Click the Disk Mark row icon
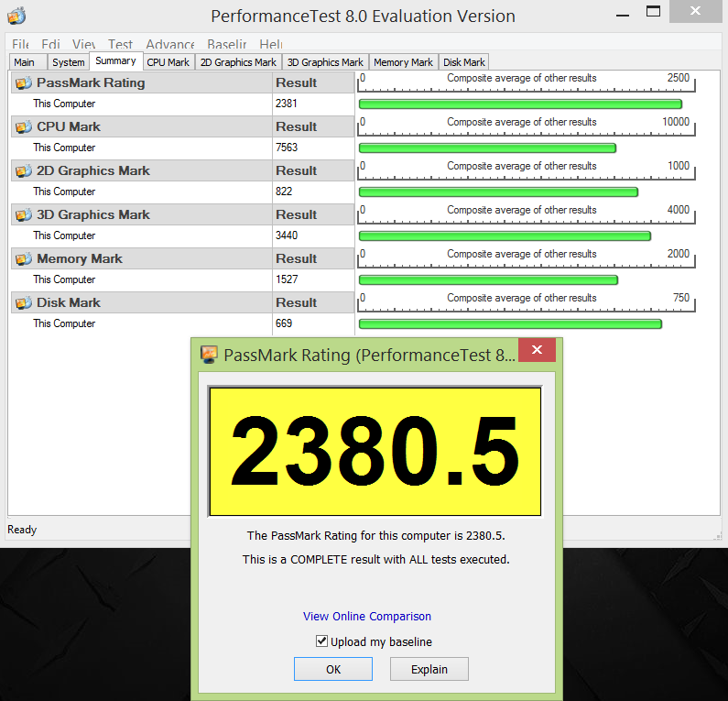 24,303
